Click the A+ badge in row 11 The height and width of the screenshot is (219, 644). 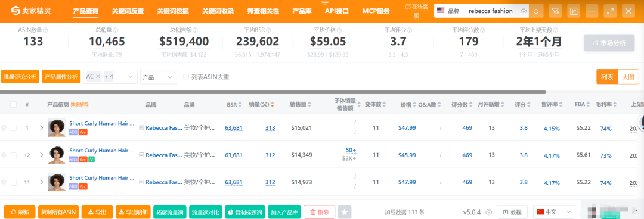(x=83, y=187)
